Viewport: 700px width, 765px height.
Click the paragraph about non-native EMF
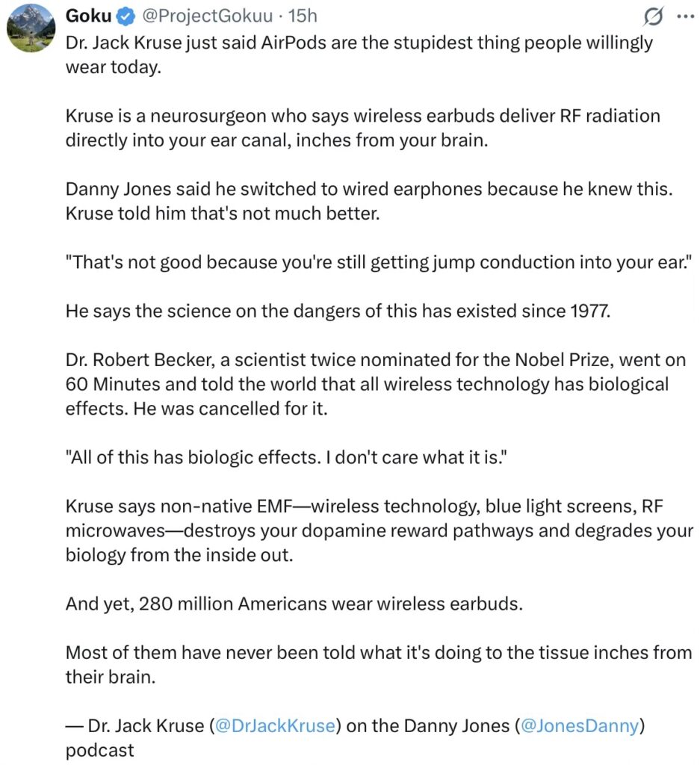pyautogui.click(x=375, y=530)
